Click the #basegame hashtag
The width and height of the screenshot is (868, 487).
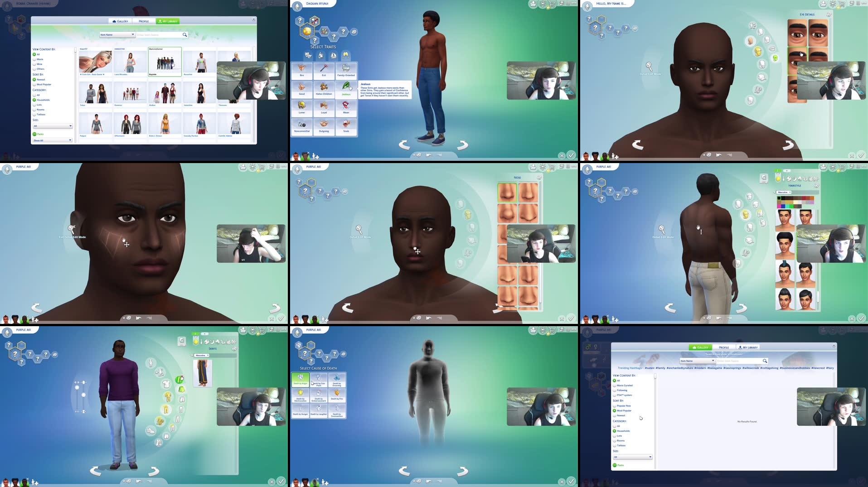[715, 368]
